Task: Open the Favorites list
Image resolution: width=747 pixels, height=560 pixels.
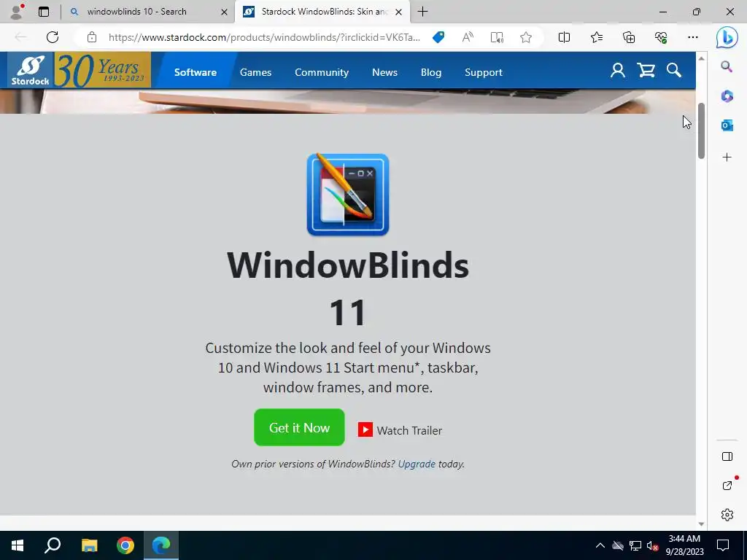Action: point(597,37)
